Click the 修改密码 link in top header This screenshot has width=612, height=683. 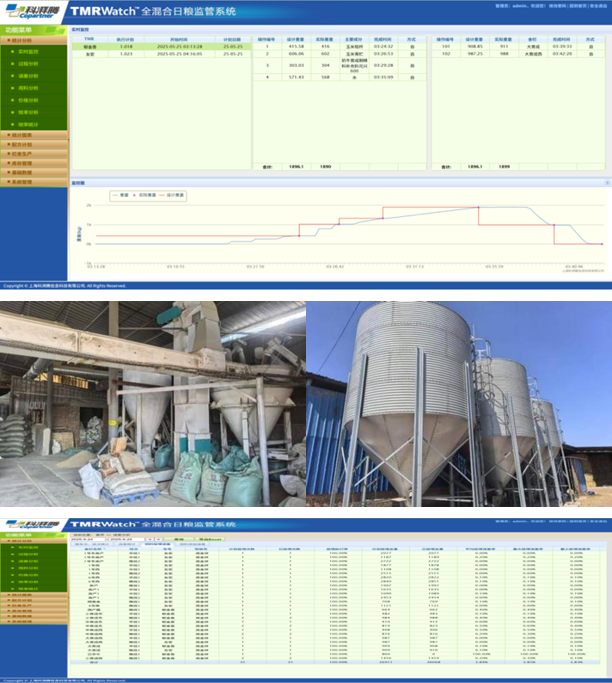pyautogui.click(x=557, y=6)
